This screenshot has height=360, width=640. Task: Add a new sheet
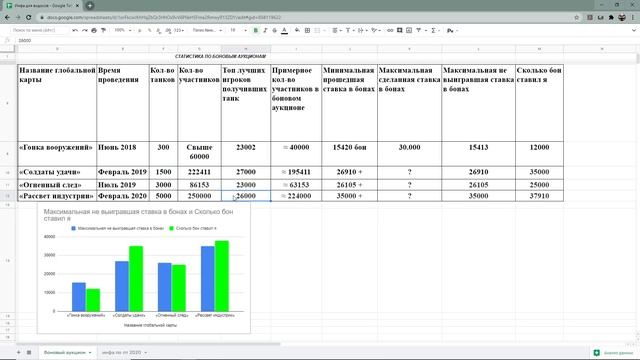point(18,352)
